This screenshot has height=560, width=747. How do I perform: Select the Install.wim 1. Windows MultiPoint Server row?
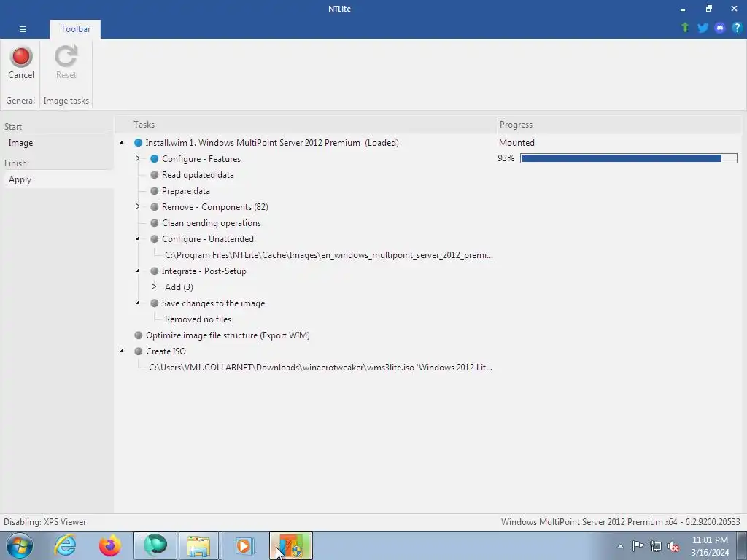pos(272,143)
